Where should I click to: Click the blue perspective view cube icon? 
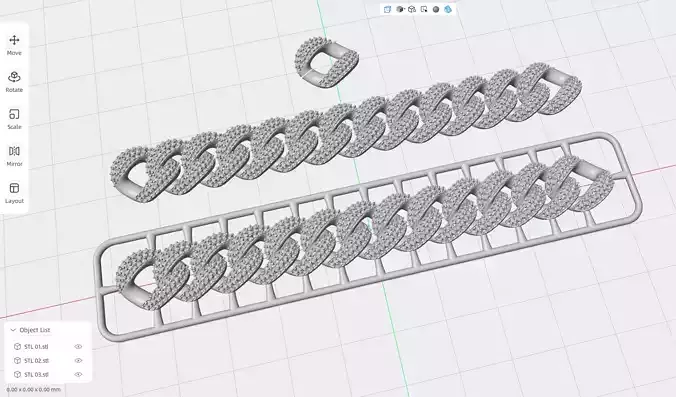point(387,9)
